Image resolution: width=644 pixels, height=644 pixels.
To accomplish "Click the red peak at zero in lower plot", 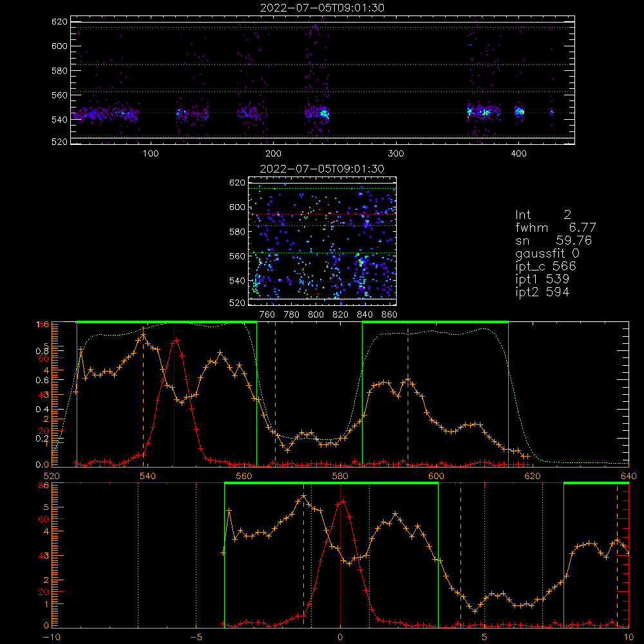I will pyautogui.click(x=343, y=502).
